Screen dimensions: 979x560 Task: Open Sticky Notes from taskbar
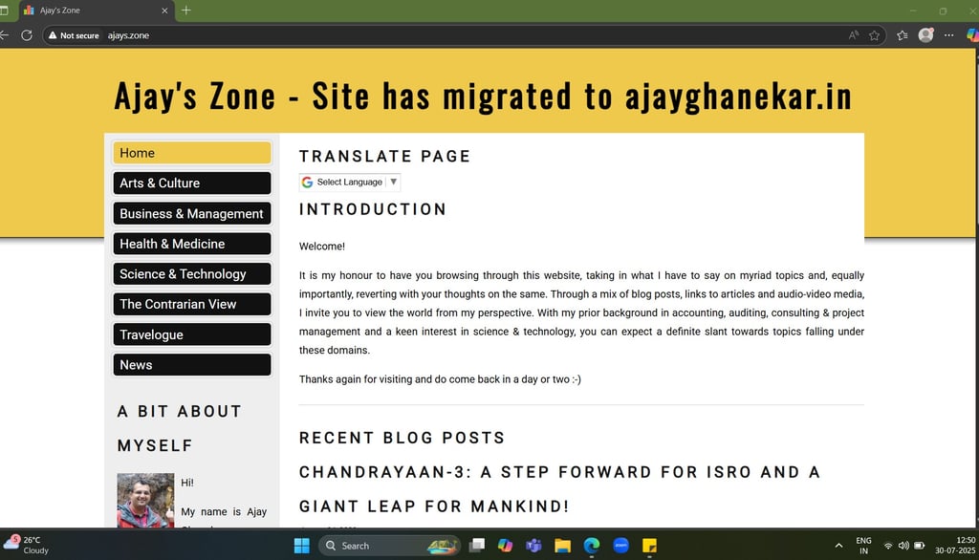point(649,546)
